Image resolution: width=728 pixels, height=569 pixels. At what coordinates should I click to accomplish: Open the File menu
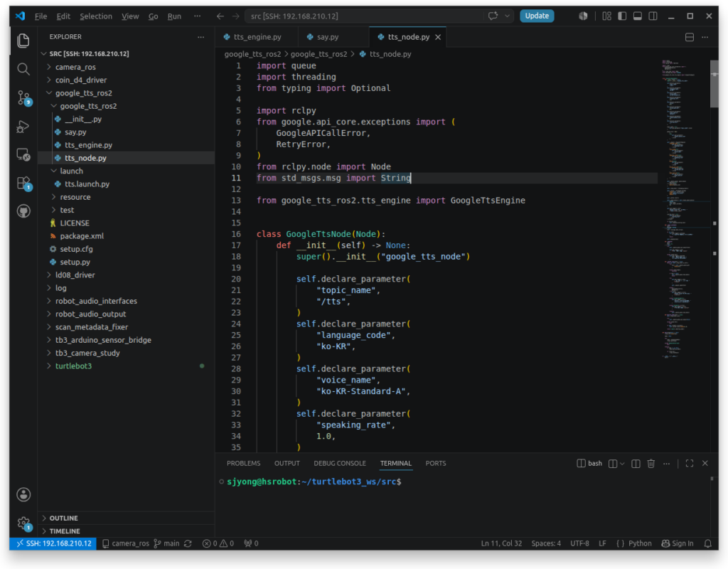coord(41,16)
